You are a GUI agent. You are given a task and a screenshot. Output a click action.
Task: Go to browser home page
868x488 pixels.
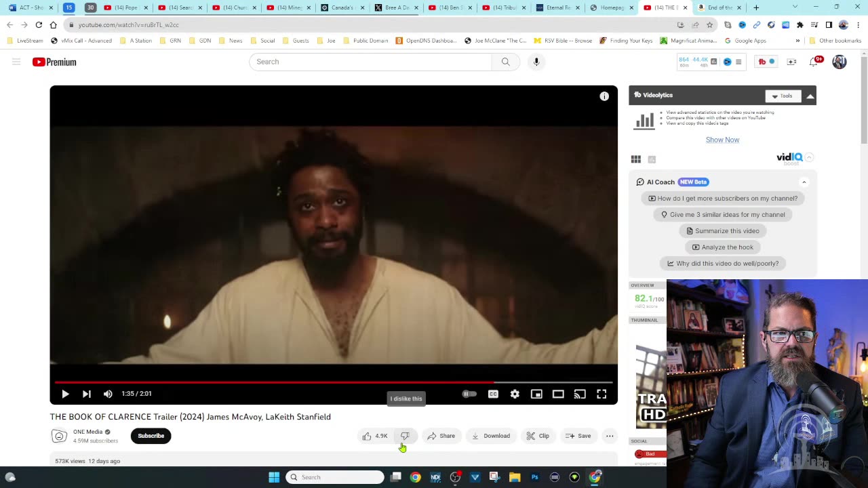[54, 25]
